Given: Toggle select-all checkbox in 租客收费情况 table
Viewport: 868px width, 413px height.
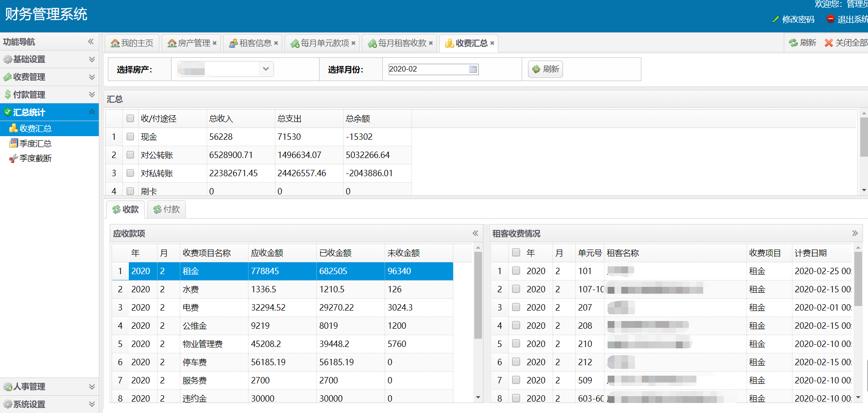Looking at the screenshot, I should pyautogui.click(x=516, y=253).
